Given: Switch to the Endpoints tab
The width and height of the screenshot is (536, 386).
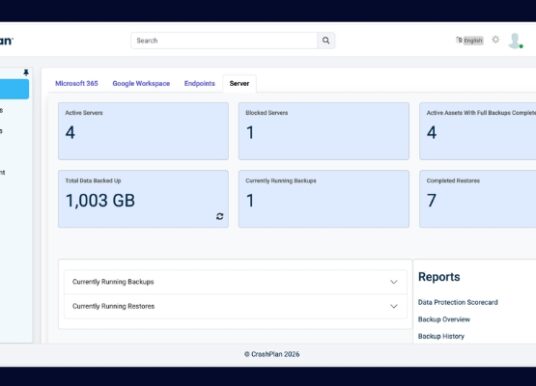Looking at the screenshot, I should [x=200, y=83].
